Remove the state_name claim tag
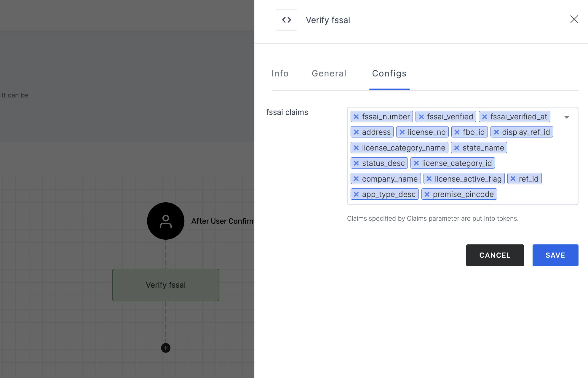Viewport: 588px width, 378px height. [x=457, y=148]
